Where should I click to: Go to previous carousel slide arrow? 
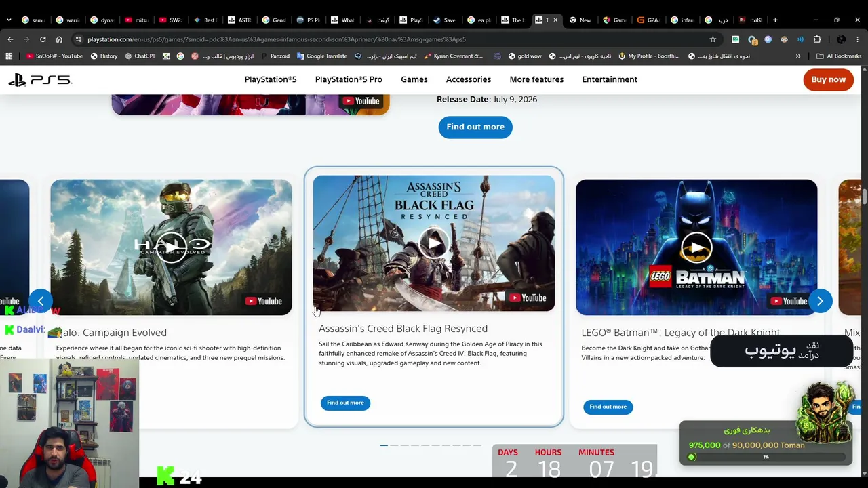[41, 301]
